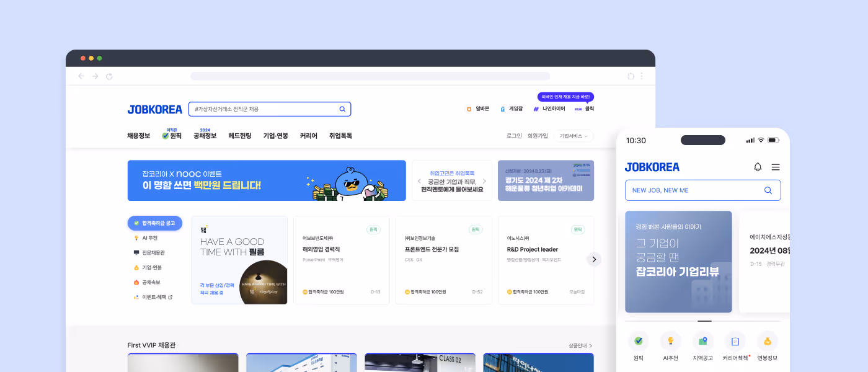Open the 경기도 2024 청년취업 아카데미 banner
868x372 pixels.
(546, 180)
